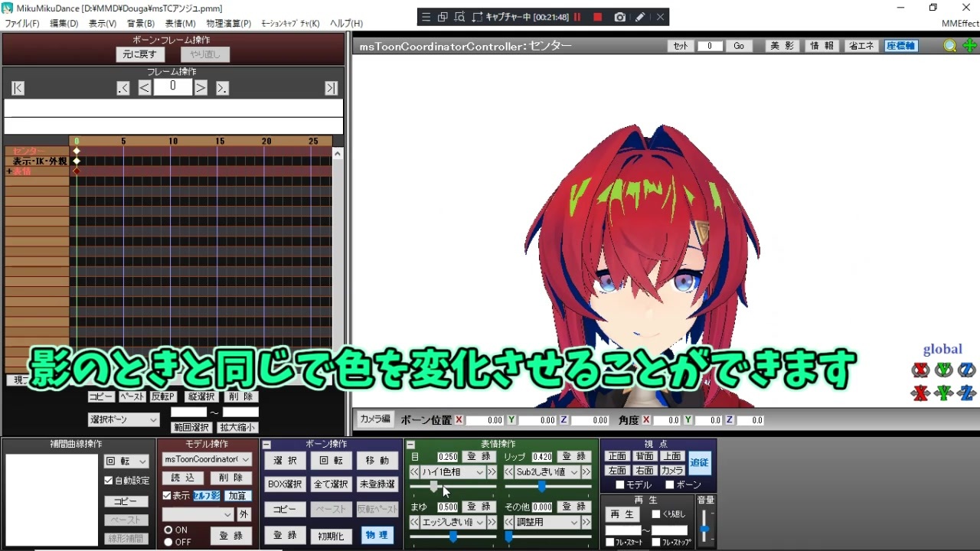Screen dimensions: 980x551
Task: Click the red X rotation axis icon
Action: pyautogui.click(x=920, y=370)
